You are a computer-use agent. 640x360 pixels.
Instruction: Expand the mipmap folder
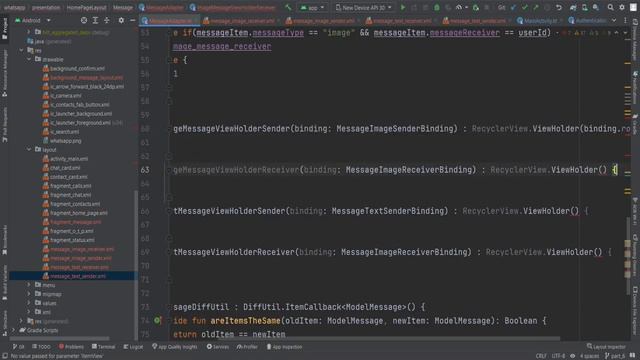29,294
